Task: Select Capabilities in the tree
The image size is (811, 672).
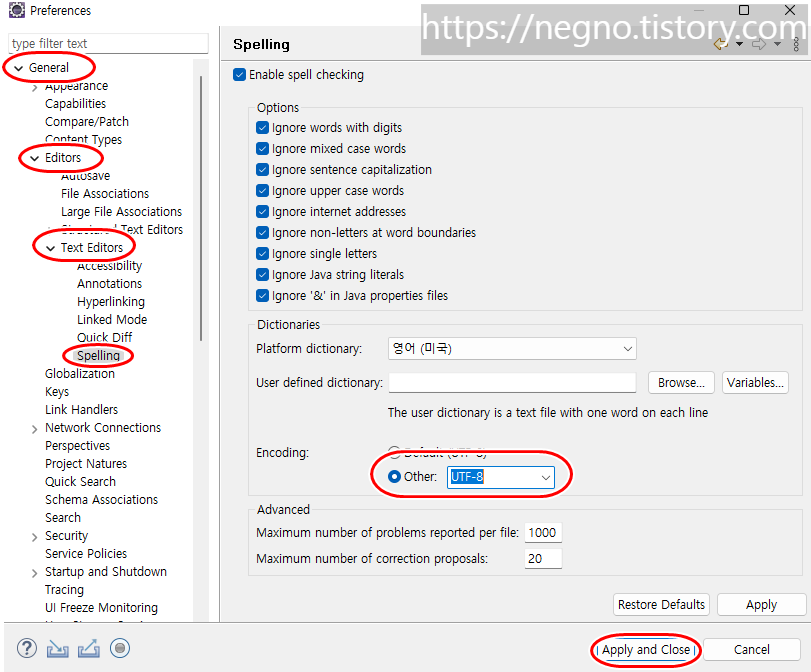Action: click(76, 103)
